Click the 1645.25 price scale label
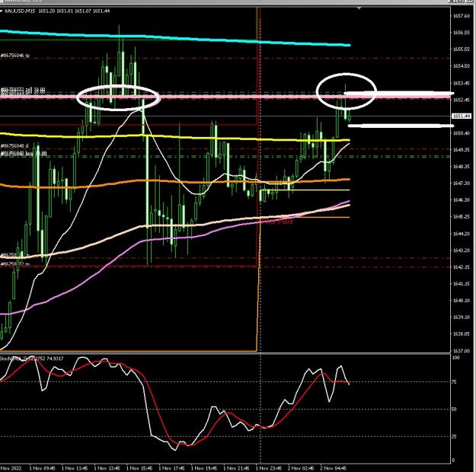Image resolution: width=476 pixels, height=472 pixels. [461, 217]
